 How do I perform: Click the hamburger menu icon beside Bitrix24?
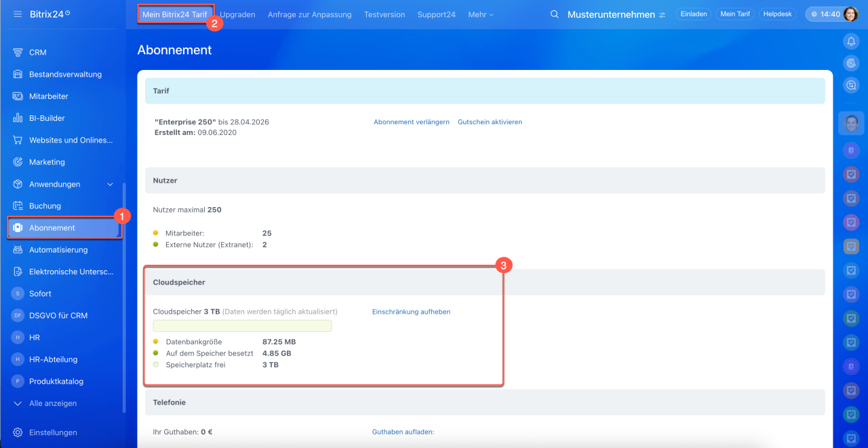tap(18, 14)
